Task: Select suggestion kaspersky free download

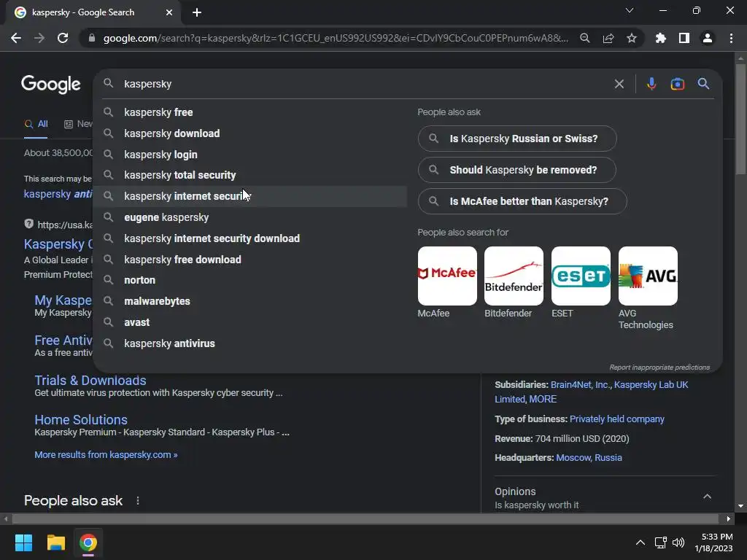Action: [250, 260]
